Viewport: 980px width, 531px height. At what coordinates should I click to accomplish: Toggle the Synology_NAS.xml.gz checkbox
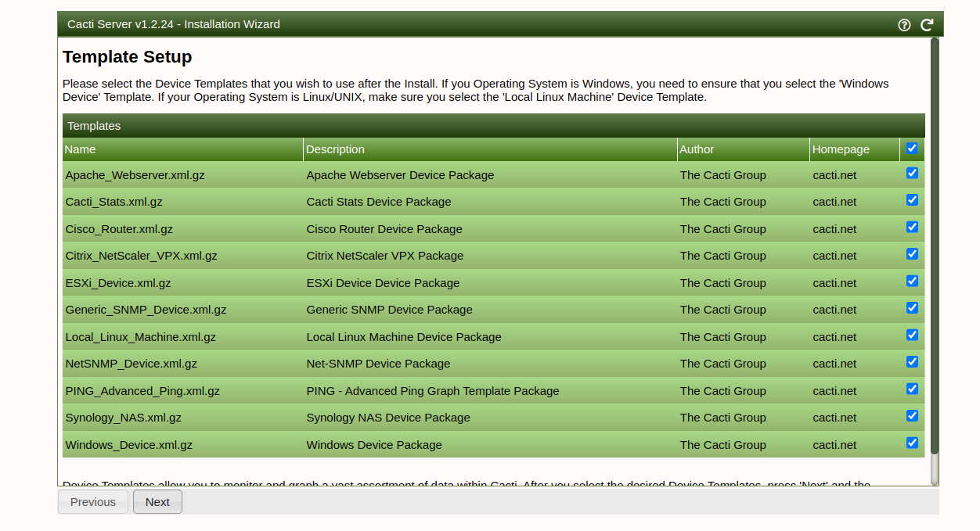(x=912, y=416)
